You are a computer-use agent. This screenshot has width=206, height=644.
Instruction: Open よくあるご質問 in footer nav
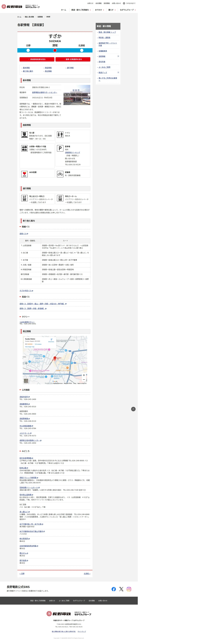coord(64,601)
